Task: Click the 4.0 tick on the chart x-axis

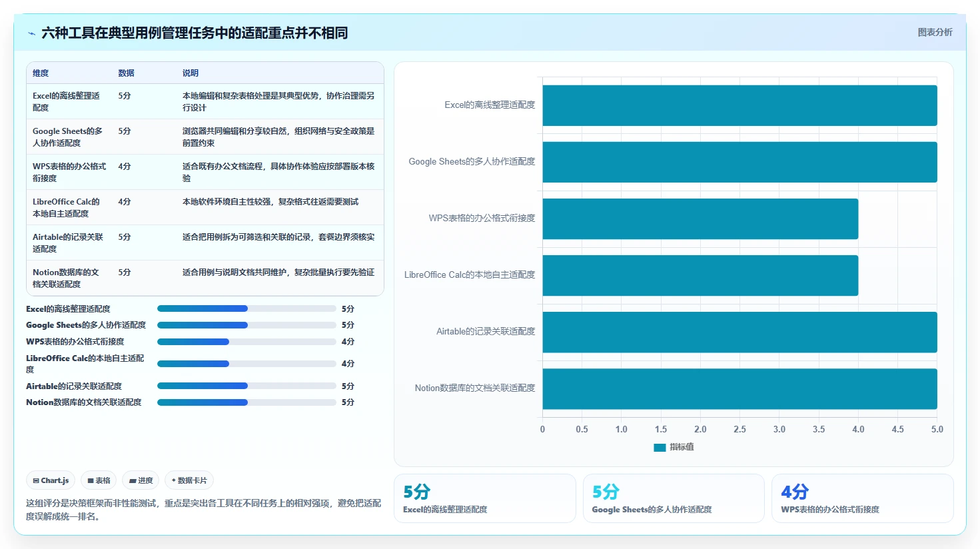Action: pos(858,430)
